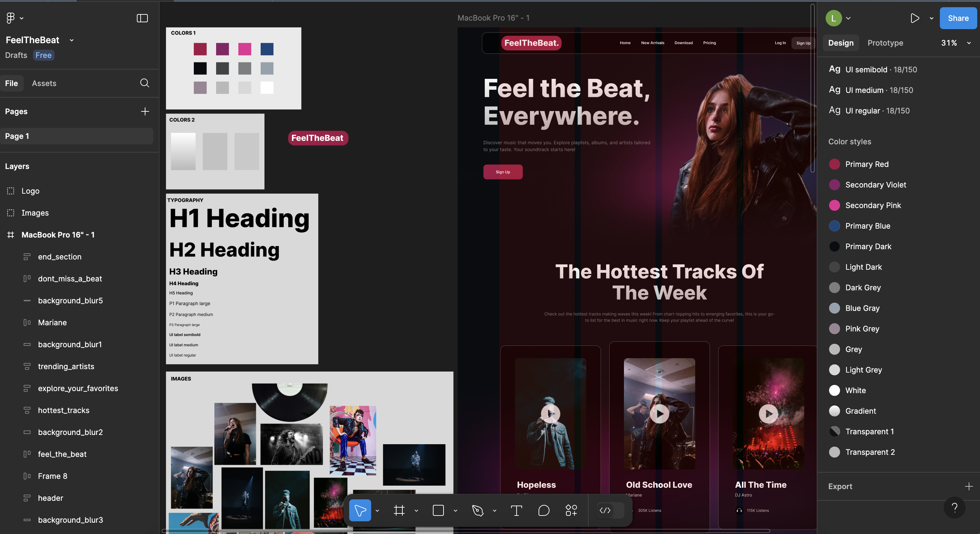
Task: Select the Comment tool
Action: pyautogui.click(x=544, y=510)
